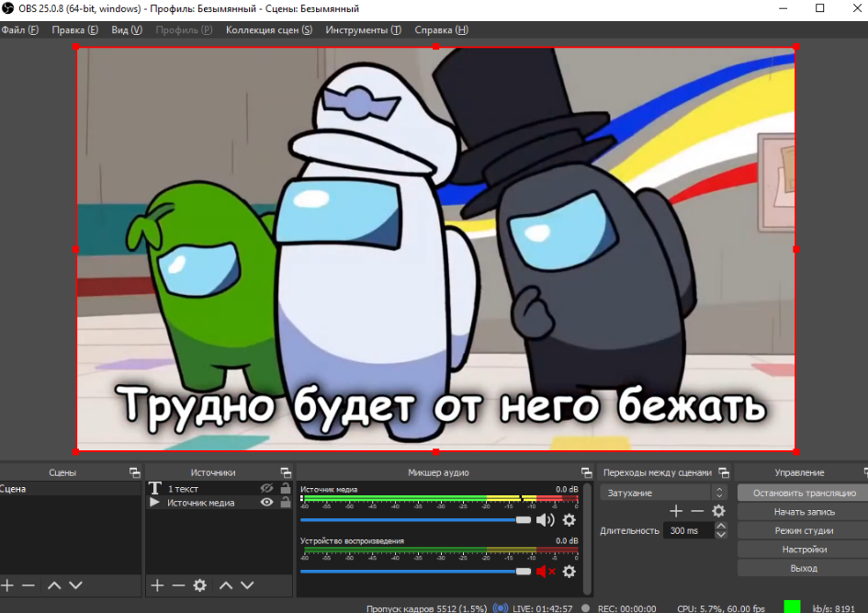Click the green bitrate indicator square

pos(792,607)
